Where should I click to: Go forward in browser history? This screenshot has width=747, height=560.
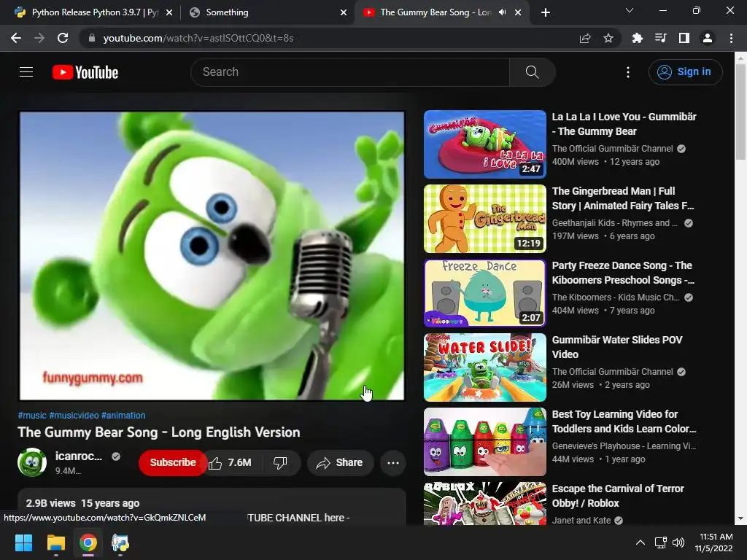[x=39, y=38]
